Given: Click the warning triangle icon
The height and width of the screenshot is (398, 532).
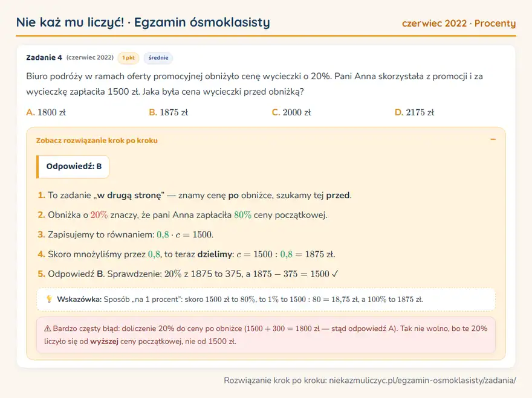Looking at the screenshot, I should click(48, 329).
